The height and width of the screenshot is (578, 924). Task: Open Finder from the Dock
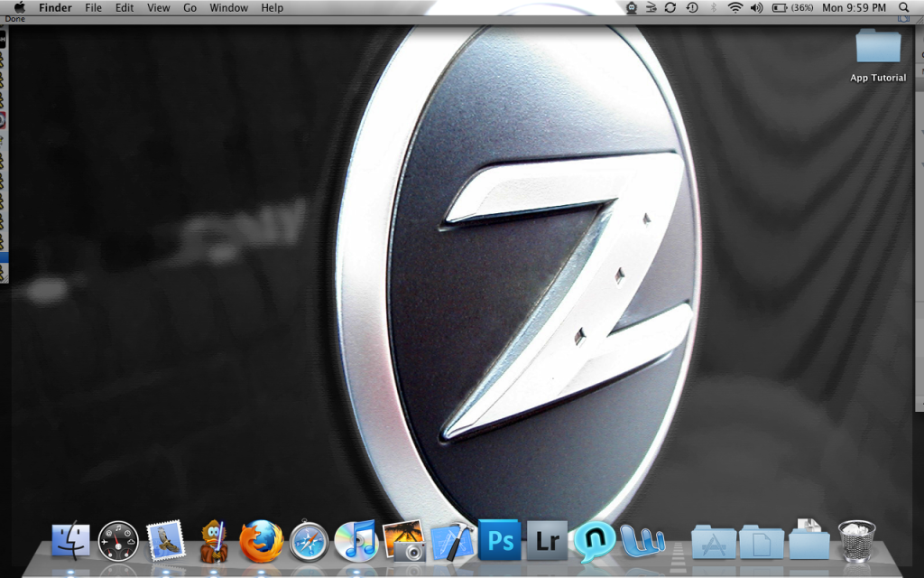[70, 540]
